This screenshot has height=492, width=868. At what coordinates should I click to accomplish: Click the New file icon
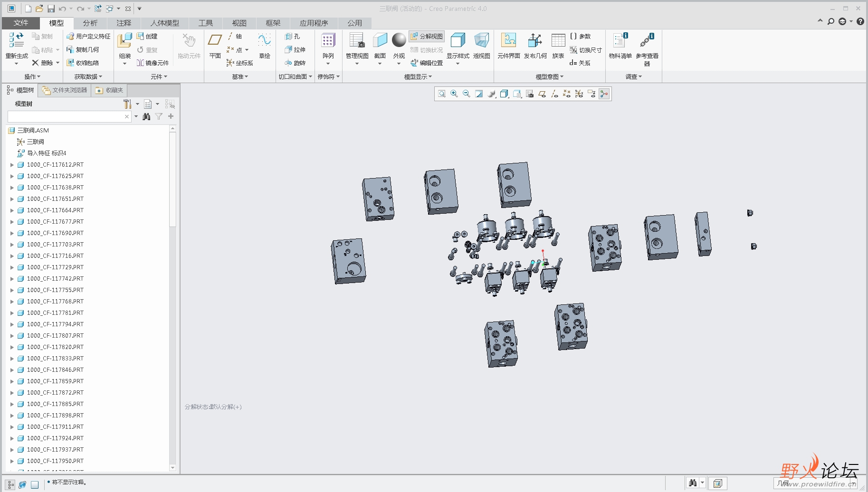point(28,9)
